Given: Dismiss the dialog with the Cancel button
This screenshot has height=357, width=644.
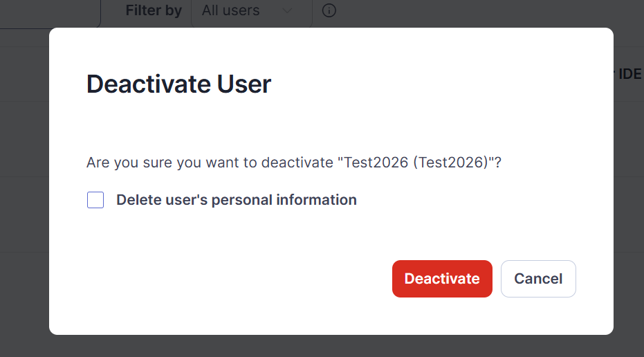Looking at the screenshot, I should tap(538, 279).
